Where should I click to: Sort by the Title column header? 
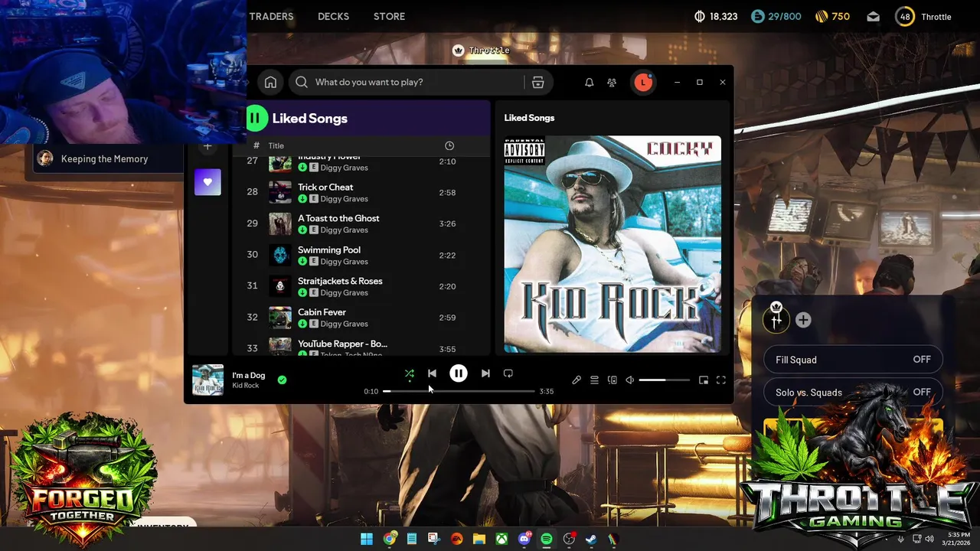point(276,145)
